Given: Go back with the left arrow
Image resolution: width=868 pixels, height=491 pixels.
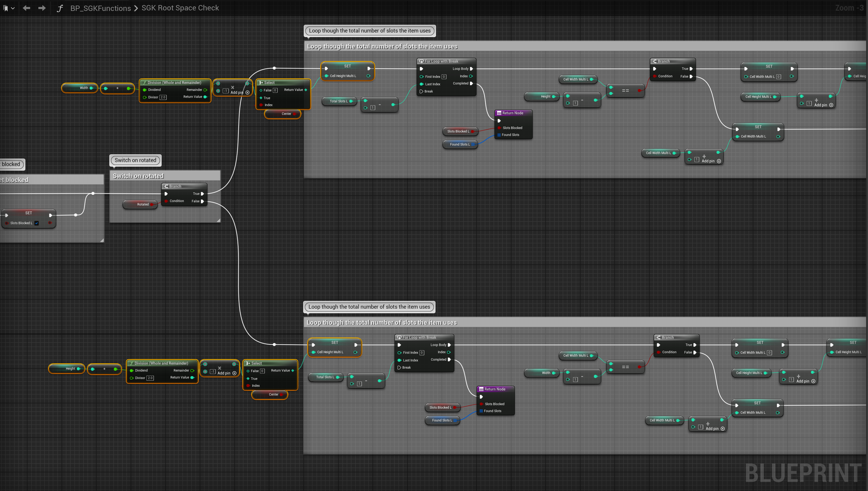Looking at the screenshot, I should 26,8.
